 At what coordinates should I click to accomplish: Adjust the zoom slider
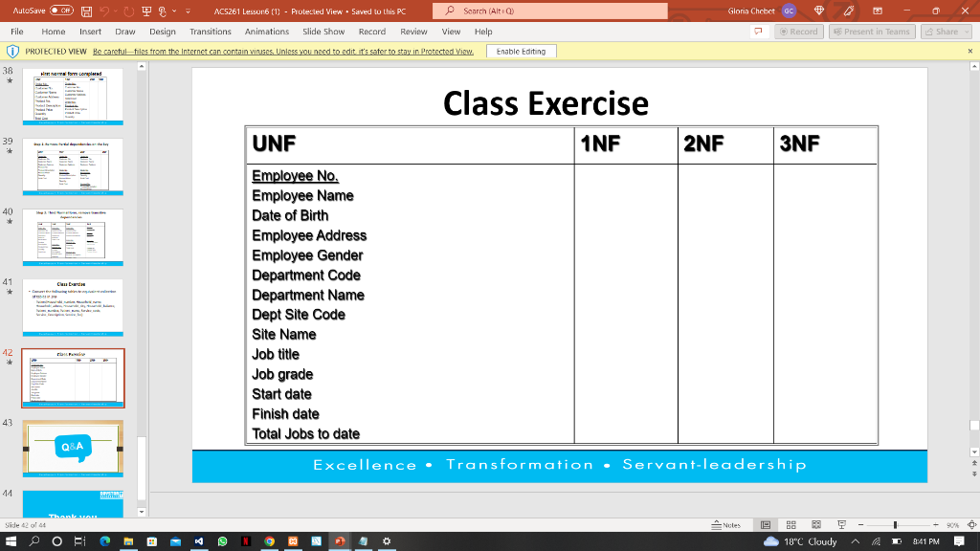pos(896,524)
